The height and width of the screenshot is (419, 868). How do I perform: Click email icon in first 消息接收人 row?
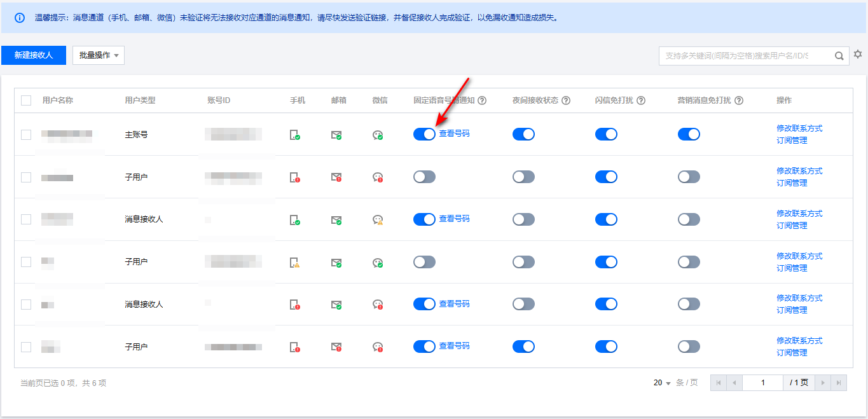coord(336,220)
